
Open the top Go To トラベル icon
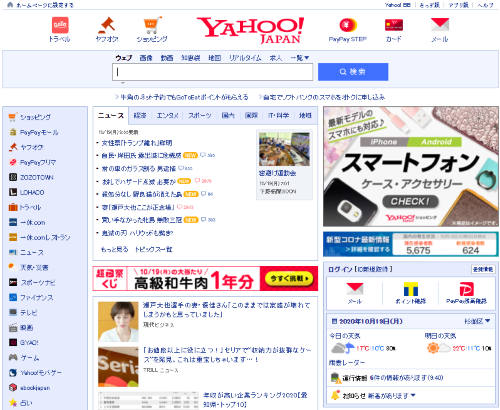click(60, 25)
